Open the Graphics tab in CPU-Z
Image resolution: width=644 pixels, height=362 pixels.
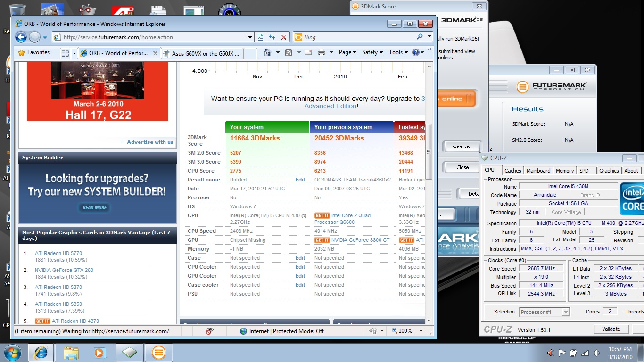tap(609, 171)
